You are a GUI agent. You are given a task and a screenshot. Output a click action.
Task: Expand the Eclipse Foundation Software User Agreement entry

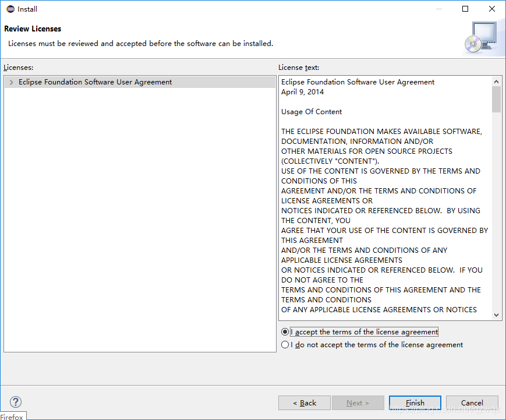tap(11, 82)
